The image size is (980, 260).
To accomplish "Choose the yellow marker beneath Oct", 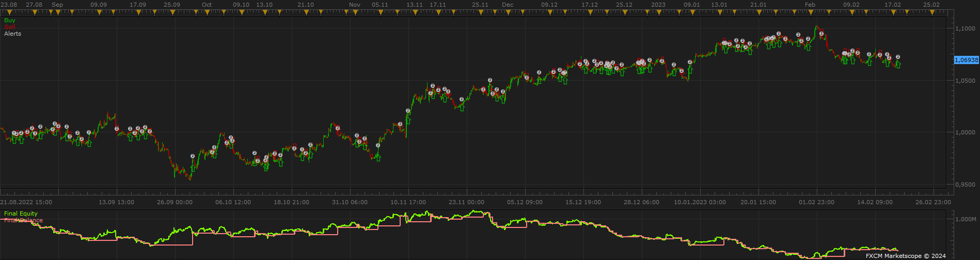I will point(207,12).
